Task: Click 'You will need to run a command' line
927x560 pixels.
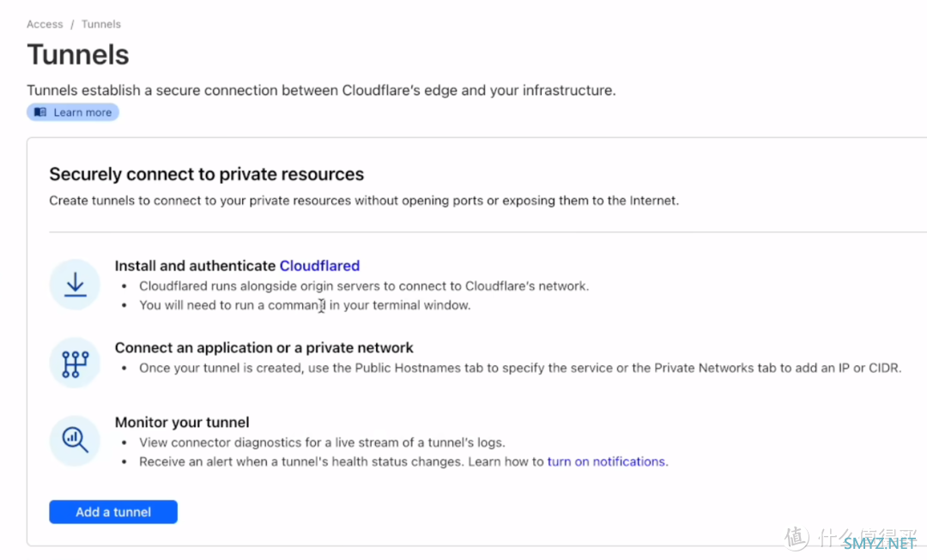Action: [x=305, y=305]
